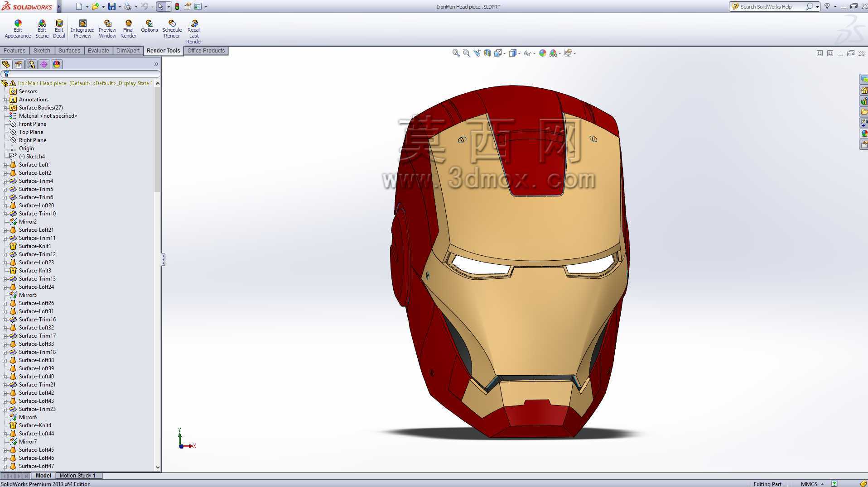The image size is (868, 487).
Task: Open the DimXpertManager tab in the left panel
Action: pyautogui.click(x=44, y=64)
